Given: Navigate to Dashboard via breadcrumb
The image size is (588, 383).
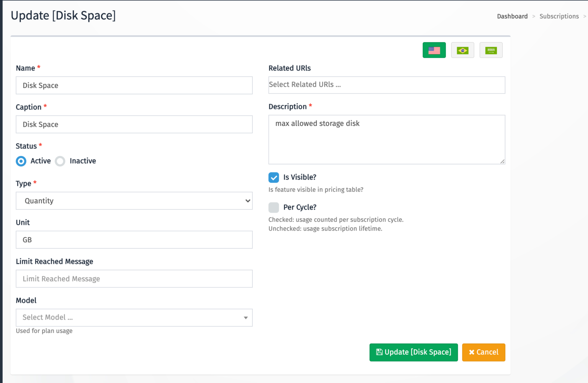Looking at the screenshot, I should (x=512, y=16).
